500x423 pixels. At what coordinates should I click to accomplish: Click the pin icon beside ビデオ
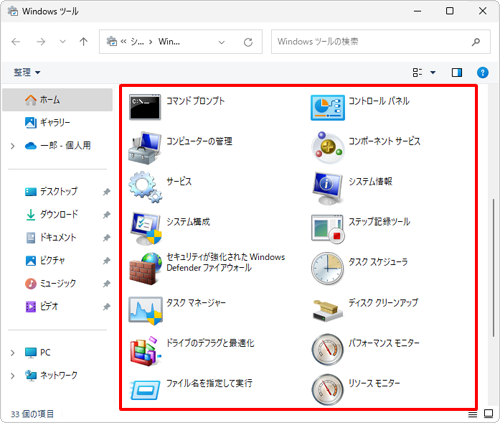[106, 307]
